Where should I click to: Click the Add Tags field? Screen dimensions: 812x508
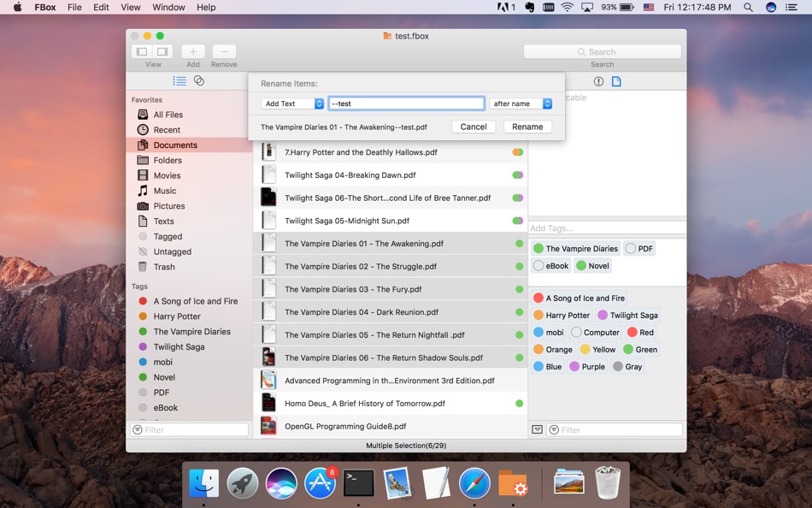[608, 228]
